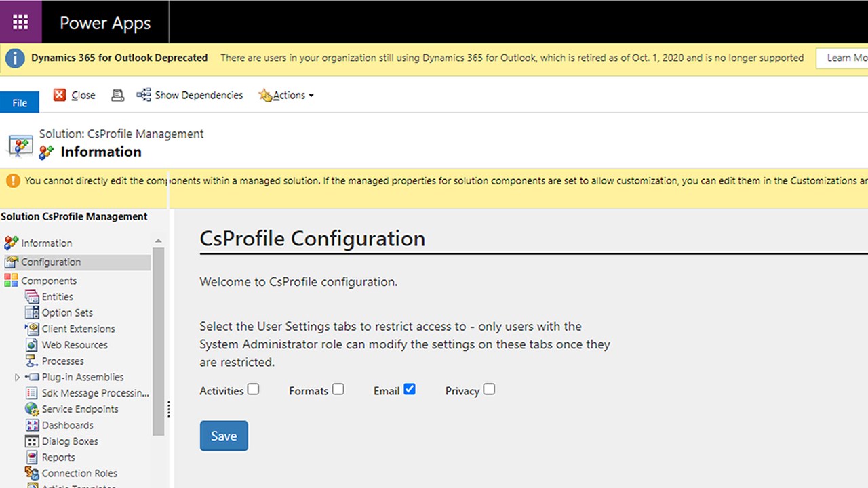Click the Components icon in sidebar
868x488 pixels.
click(x=11, y=281)
